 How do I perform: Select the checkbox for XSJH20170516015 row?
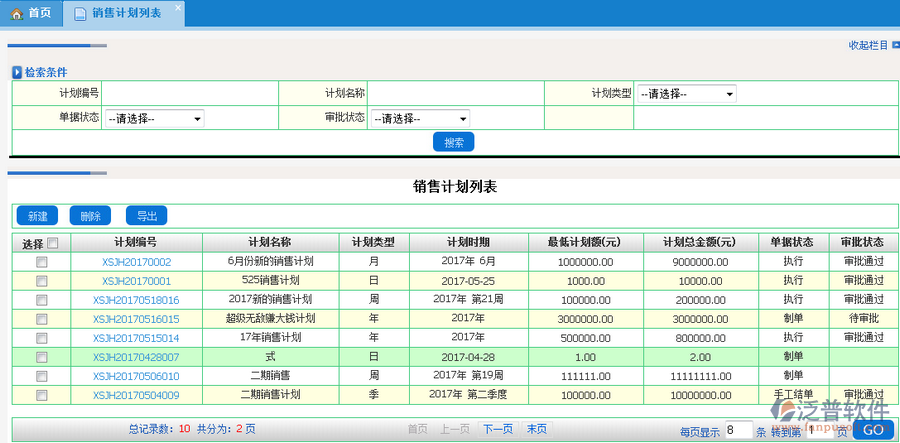tap(41, 319)
